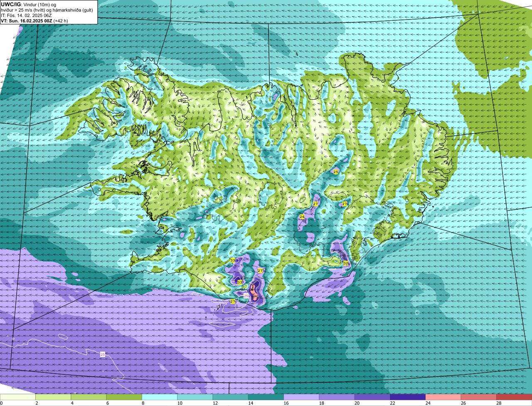Viewport: 532px width, 406px height.
Task: Click the text "hviður > 25 m/s (hvítt) og hámarkshviða (gult)"
Action: (x=47, y=10)
